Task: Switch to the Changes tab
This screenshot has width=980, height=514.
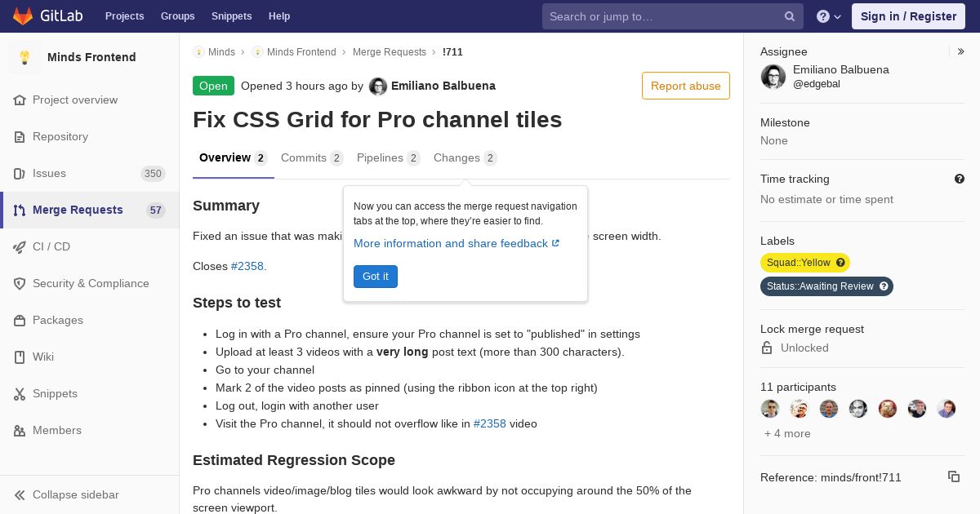Action: pyautogui.click(x=457, y=157)
